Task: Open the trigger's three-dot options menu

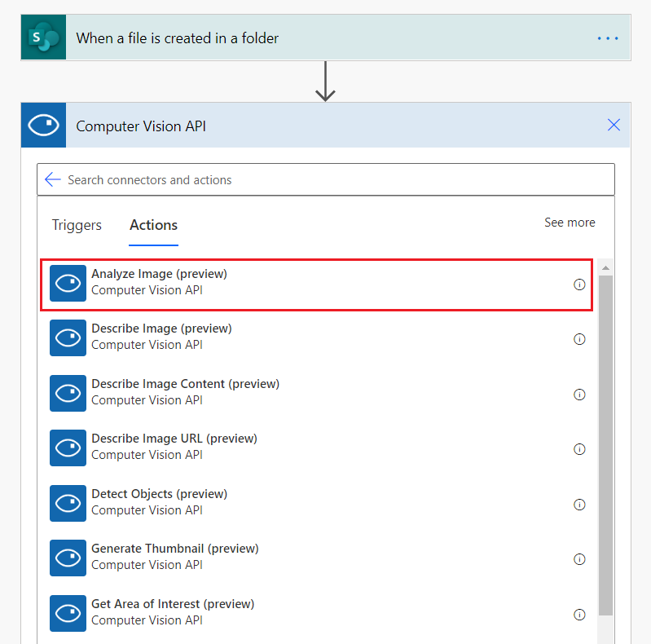Action: [x=608, y=38]
